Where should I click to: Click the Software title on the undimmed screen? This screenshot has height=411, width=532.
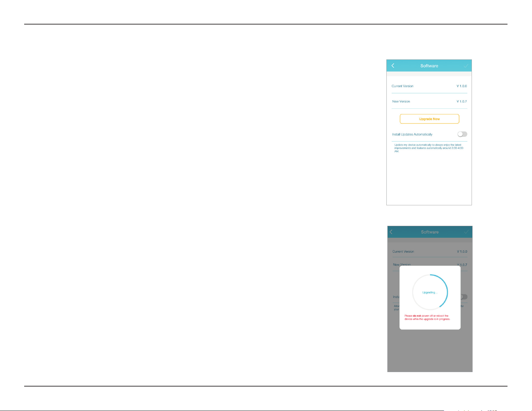429,66
